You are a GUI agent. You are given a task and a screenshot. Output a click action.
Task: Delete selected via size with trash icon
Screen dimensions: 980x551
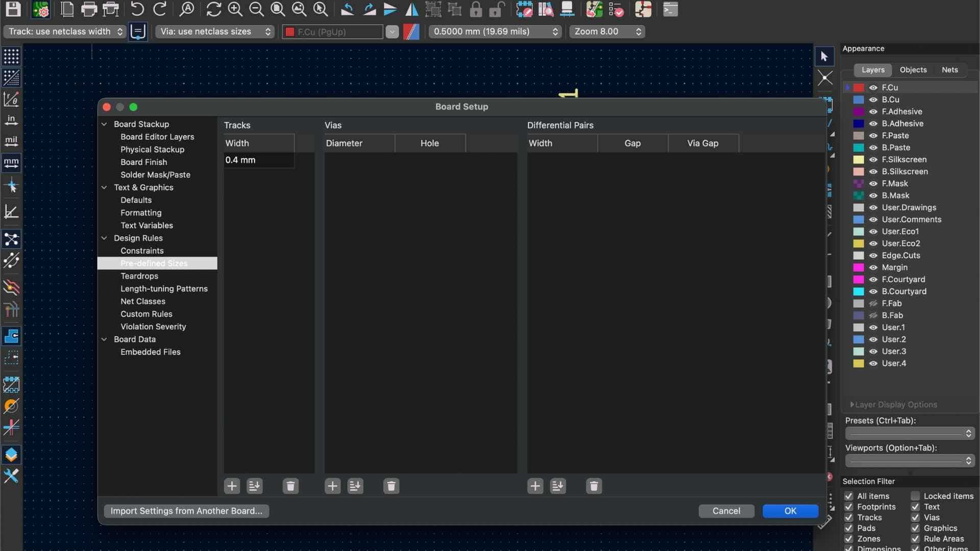[x=391, y=486]
